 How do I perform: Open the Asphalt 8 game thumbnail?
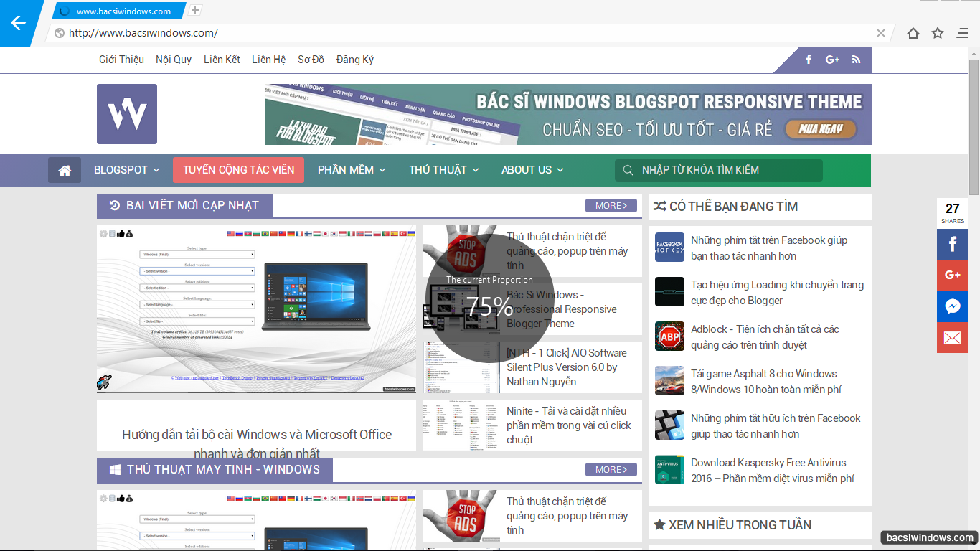(x=669, y=381)
